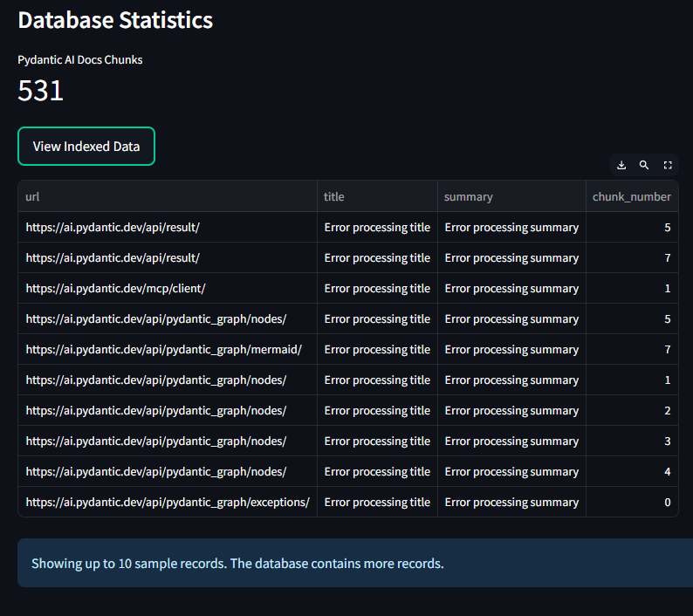Image resolution: width=693 pixels, height=616 pixels.
Task: Sort by the chunk_number column header
Action: coord(632,196)
